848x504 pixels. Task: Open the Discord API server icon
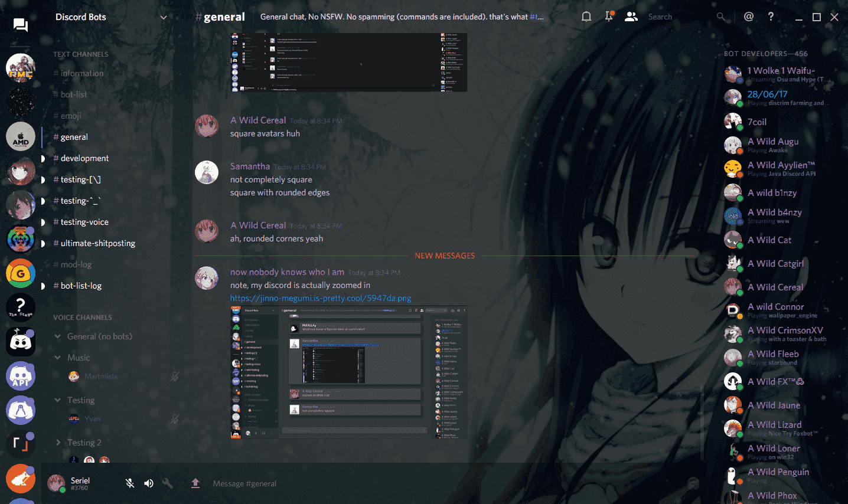tap(21, 377)
